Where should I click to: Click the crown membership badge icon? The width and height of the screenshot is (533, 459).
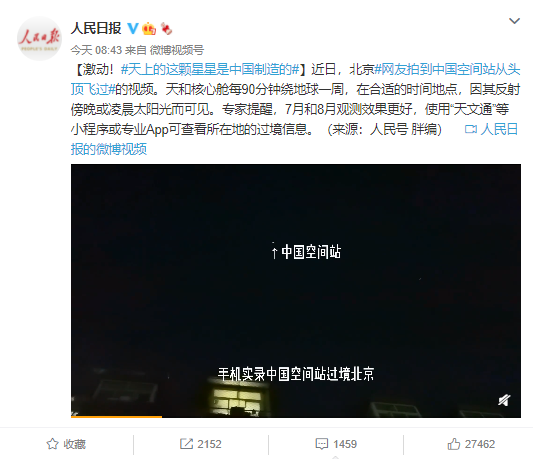149,29
